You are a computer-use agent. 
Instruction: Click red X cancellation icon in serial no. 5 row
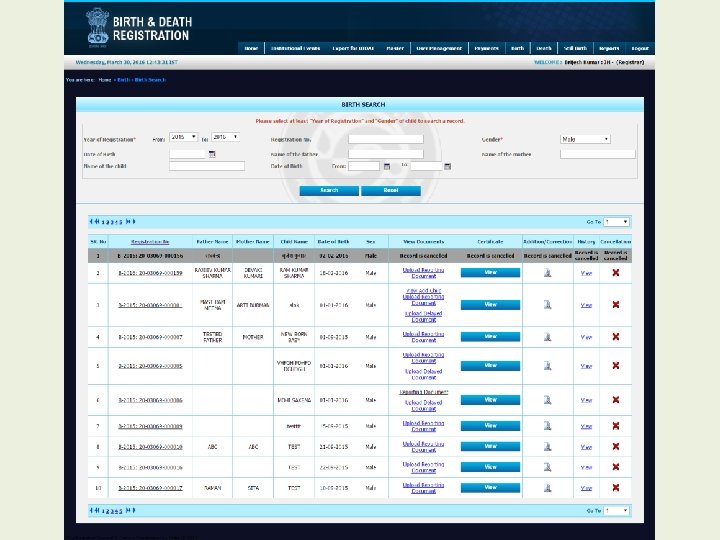coord(616,366)
